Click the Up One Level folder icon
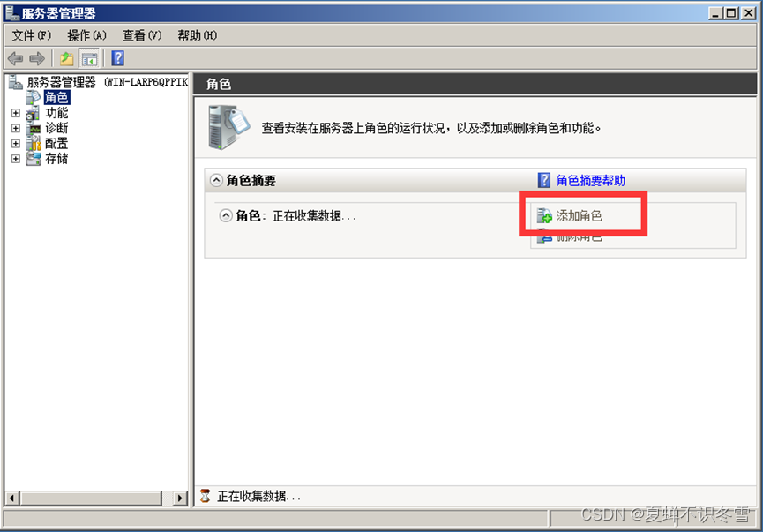Screen dimensions: 763x532 pyautogui.click(x=67, y=59)
